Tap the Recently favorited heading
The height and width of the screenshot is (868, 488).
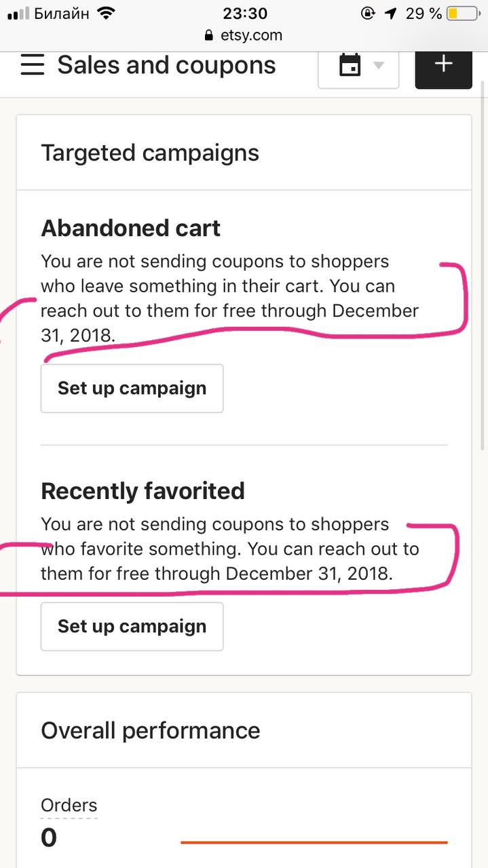pos(143,490)
